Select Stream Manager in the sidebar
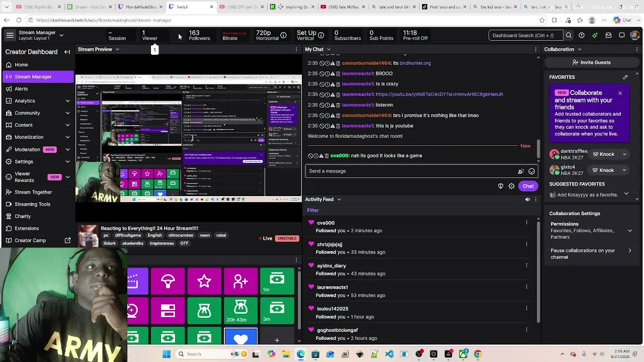644x362 pixels. pos(38,76)
